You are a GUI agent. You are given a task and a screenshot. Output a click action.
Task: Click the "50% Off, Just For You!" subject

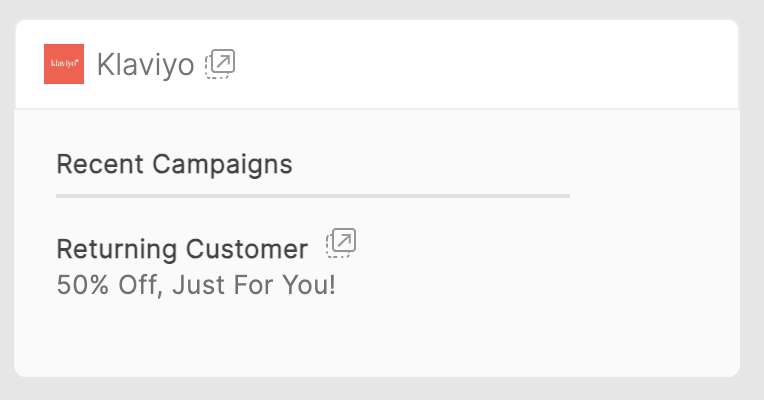pos(196,285)
